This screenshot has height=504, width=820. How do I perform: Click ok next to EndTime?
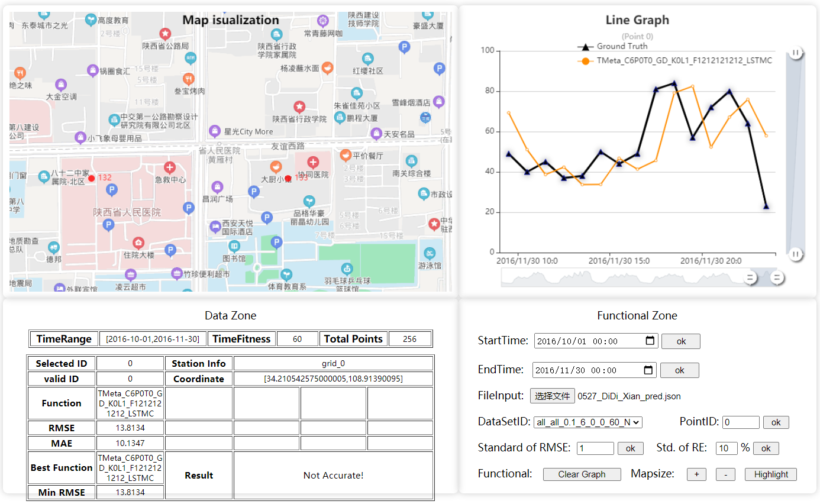click(679, 370)
